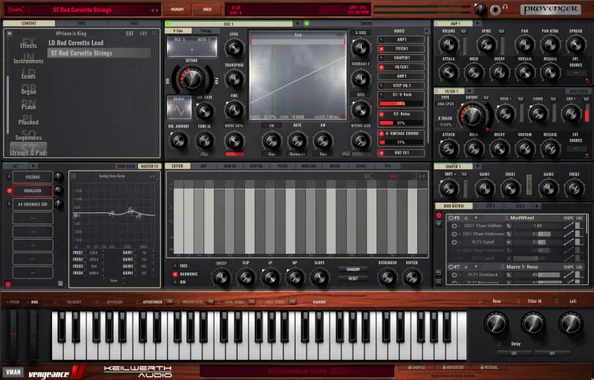Screen dimensions: 594x380
Task: Click the MEMORY button
Action: click(x=178, y=9)
